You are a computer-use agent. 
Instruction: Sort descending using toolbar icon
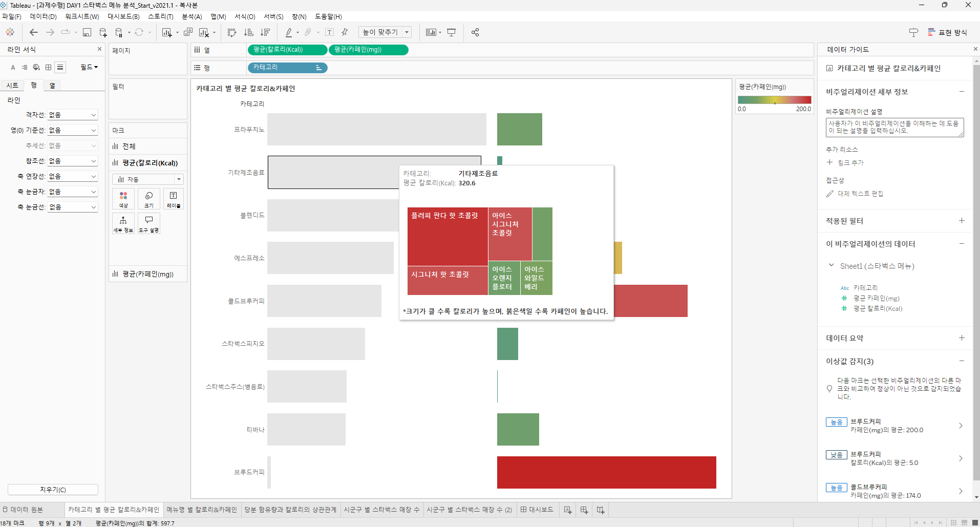point(265,32)
